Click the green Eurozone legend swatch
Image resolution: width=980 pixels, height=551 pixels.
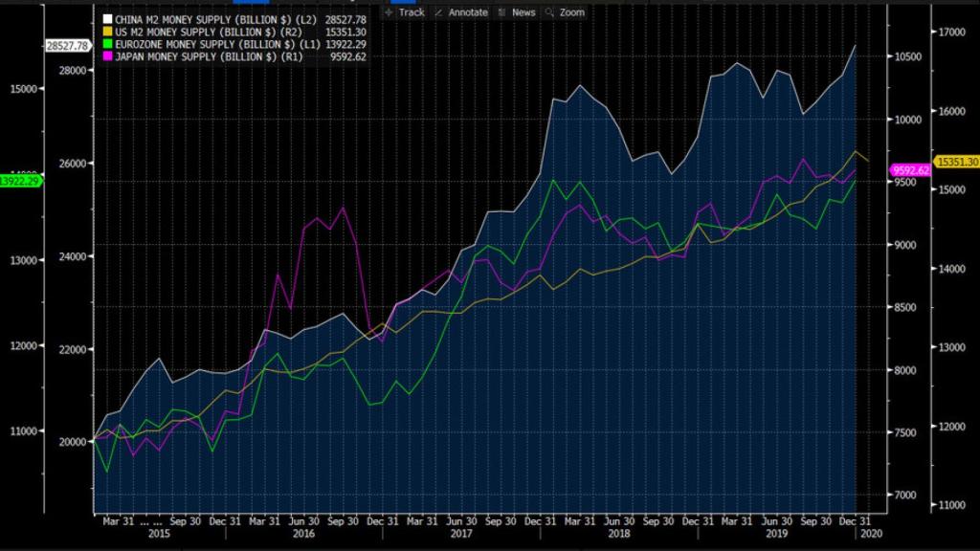(x=107, y=44)
